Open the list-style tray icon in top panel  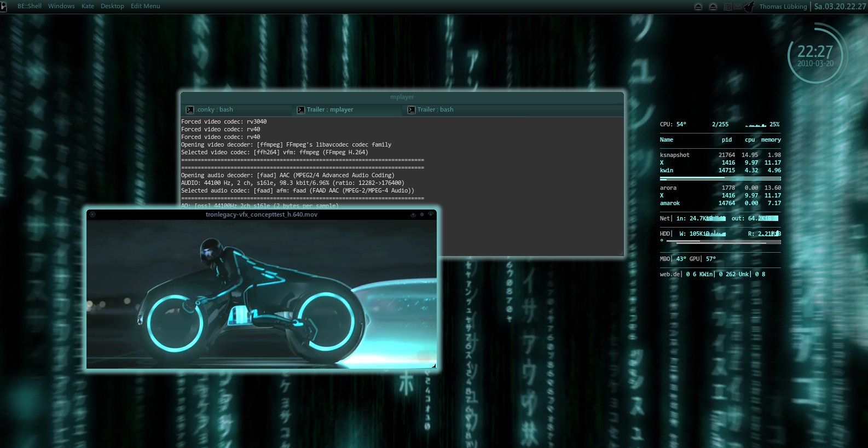coord(728,7)
